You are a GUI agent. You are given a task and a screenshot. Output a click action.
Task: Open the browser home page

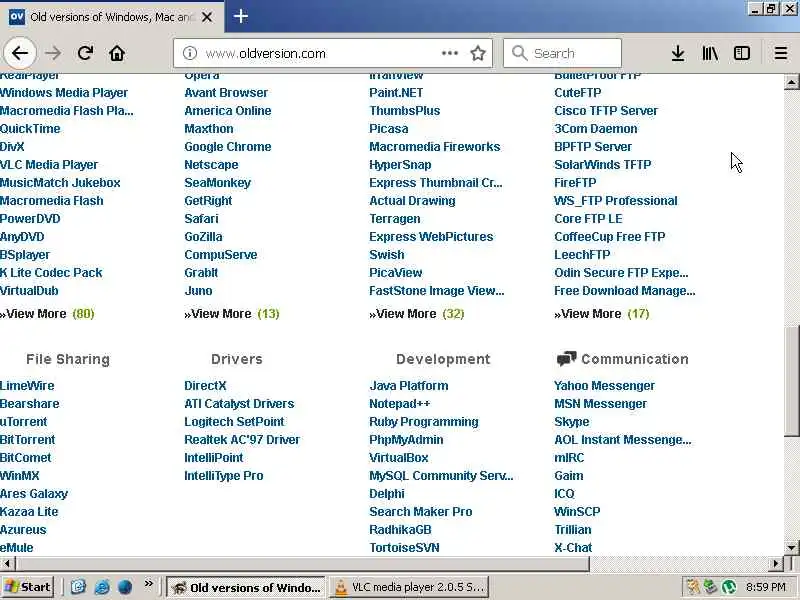pyautogui.click(x=117, y=53)
